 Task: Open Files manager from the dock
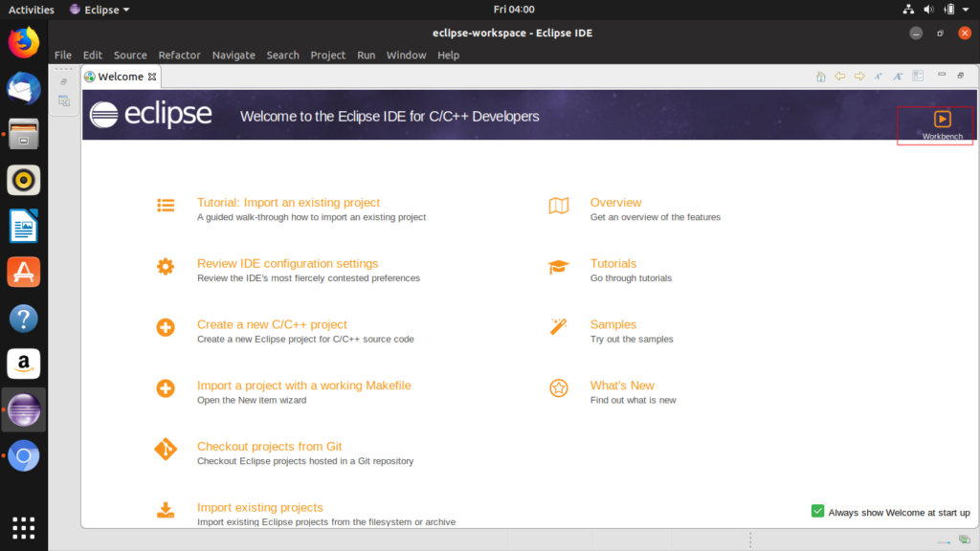pyautogui.click(x=24, y=134)
